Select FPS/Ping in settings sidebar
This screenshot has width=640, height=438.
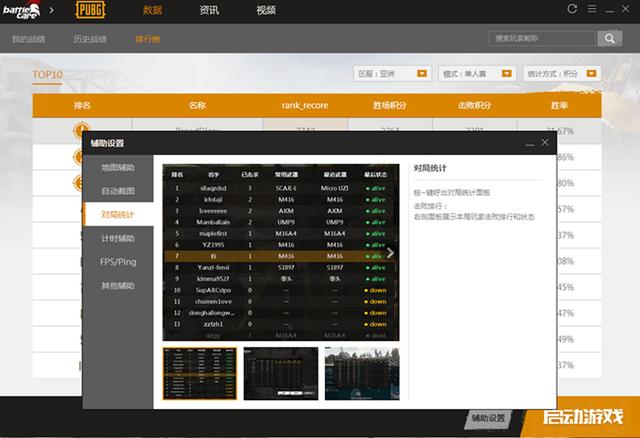click(118, 263)
